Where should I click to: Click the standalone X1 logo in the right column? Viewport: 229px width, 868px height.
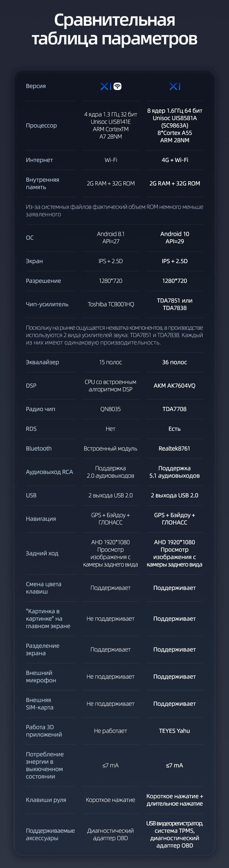175,86
